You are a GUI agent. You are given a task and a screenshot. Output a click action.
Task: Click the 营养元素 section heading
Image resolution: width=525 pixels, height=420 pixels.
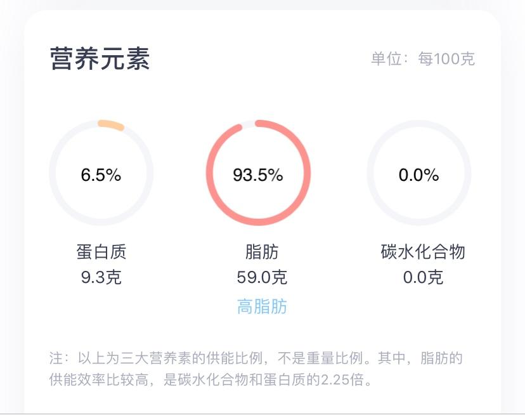[100, 59]
